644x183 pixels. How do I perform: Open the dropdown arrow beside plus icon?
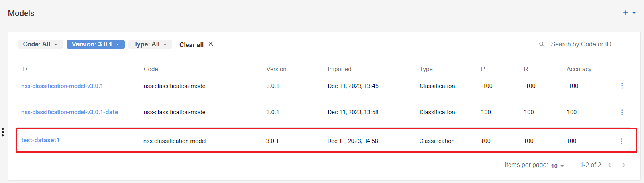(x=634, y=13)
